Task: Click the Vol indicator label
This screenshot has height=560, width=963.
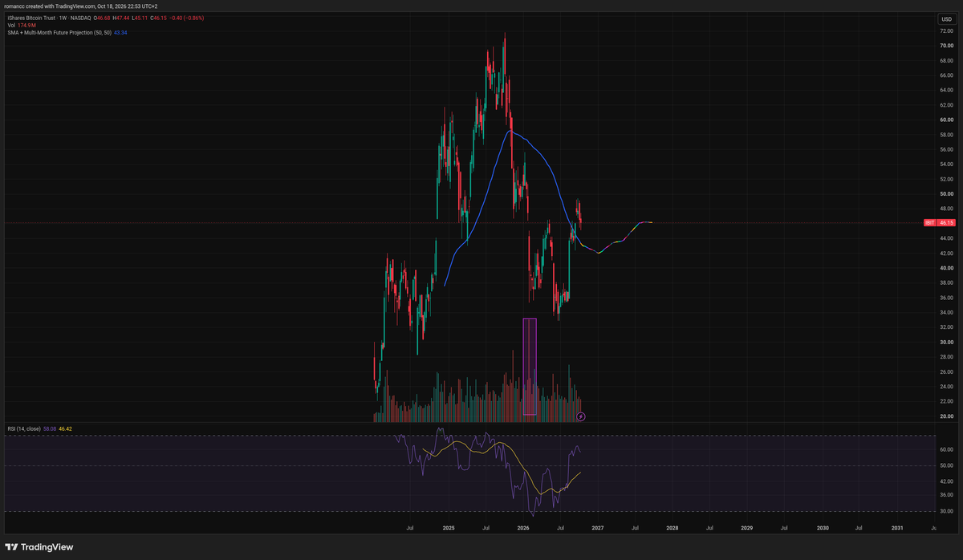Action: point(11,25)
